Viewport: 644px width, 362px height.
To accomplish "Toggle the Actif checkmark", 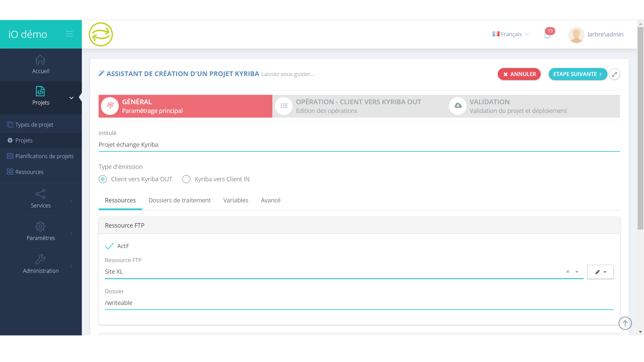I will tap(109, 246).
